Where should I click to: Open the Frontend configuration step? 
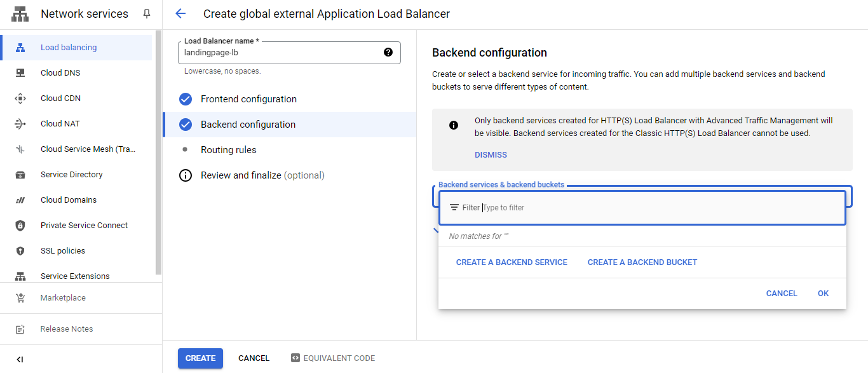[248, 99]
